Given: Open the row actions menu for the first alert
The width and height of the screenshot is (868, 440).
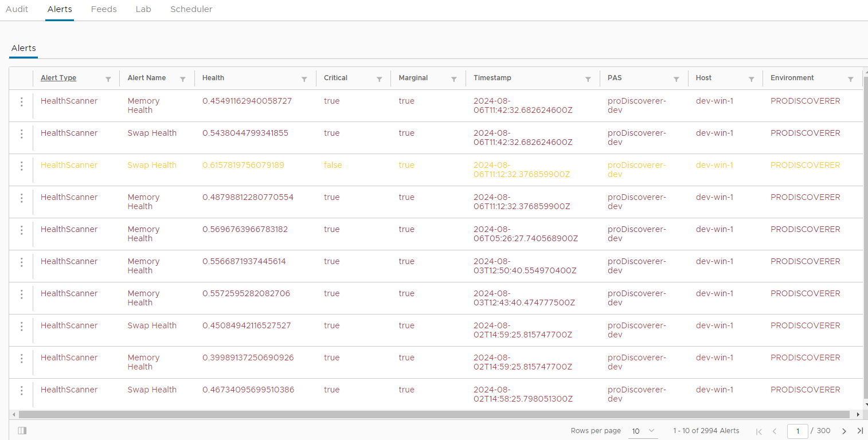Looking at the screenshot, I should coord(21,102).
